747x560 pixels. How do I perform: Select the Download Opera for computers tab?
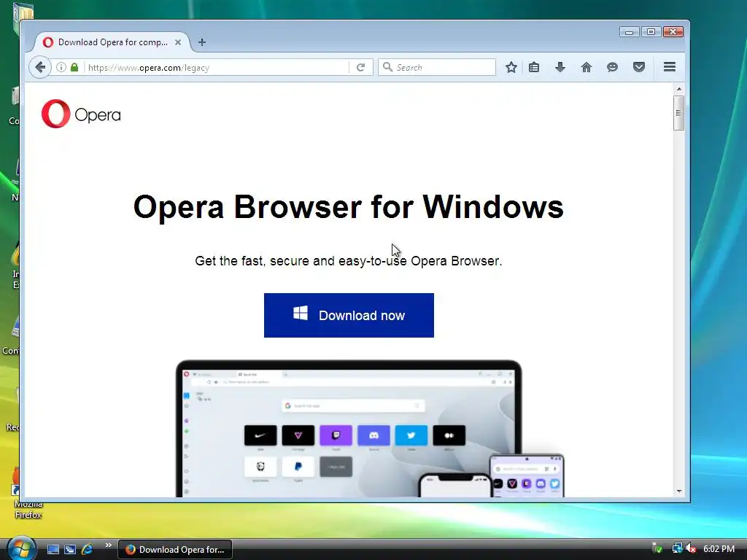pos(112,42)
